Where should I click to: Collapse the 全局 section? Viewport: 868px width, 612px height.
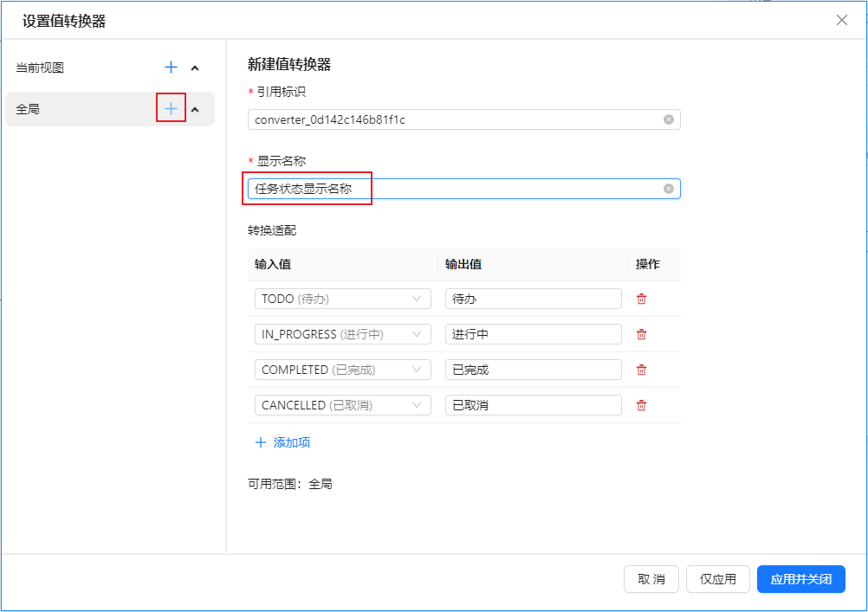[x=195, y=110]
